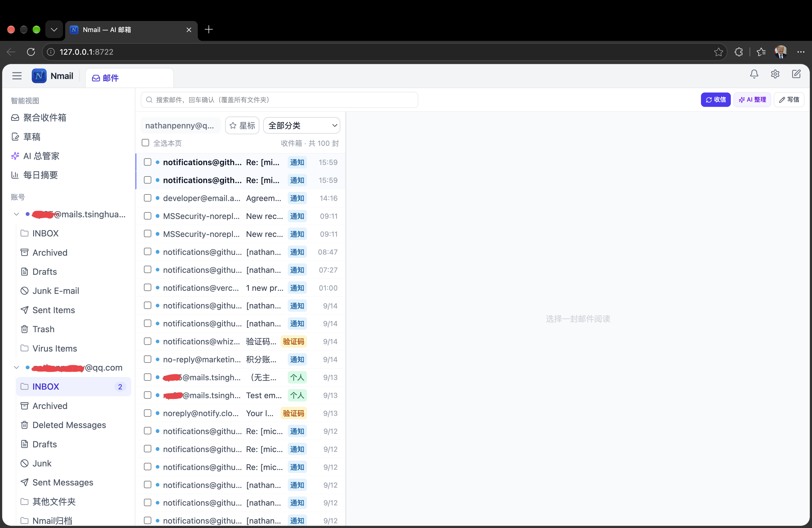
Task: Open browser extensions puzzle icon
Action: coord(739,52)
